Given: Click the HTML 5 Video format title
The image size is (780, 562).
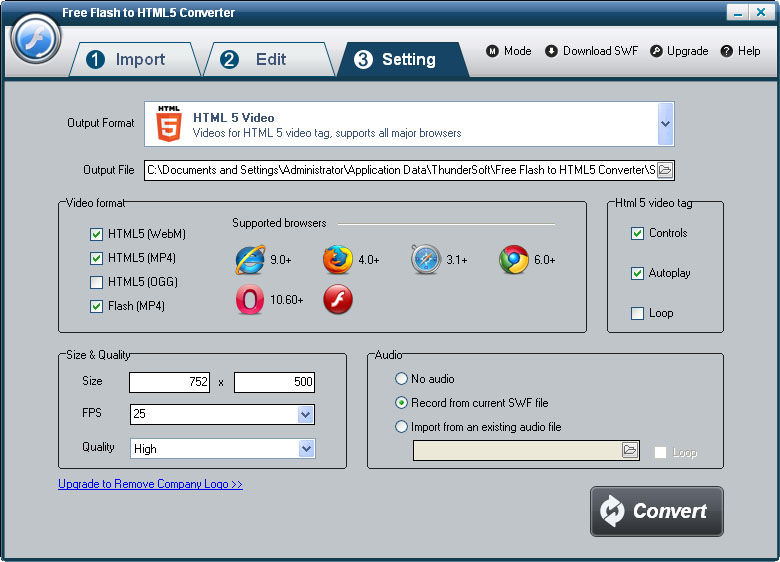Looking at the screenshot, I should click(234, 118).
